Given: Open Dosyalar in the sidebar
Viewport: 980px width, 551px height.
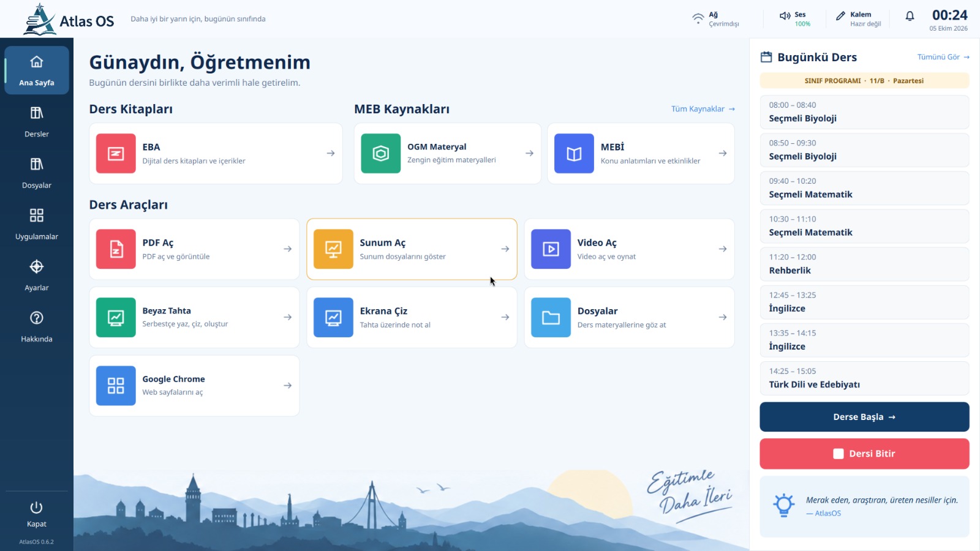Looking at the screenshot, I should [x=37, y=173].
